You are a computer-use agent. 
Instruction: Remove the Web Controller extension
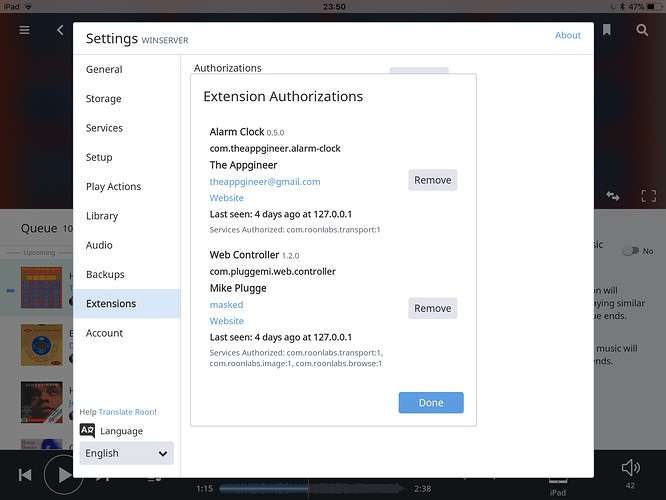pos(432,308)
